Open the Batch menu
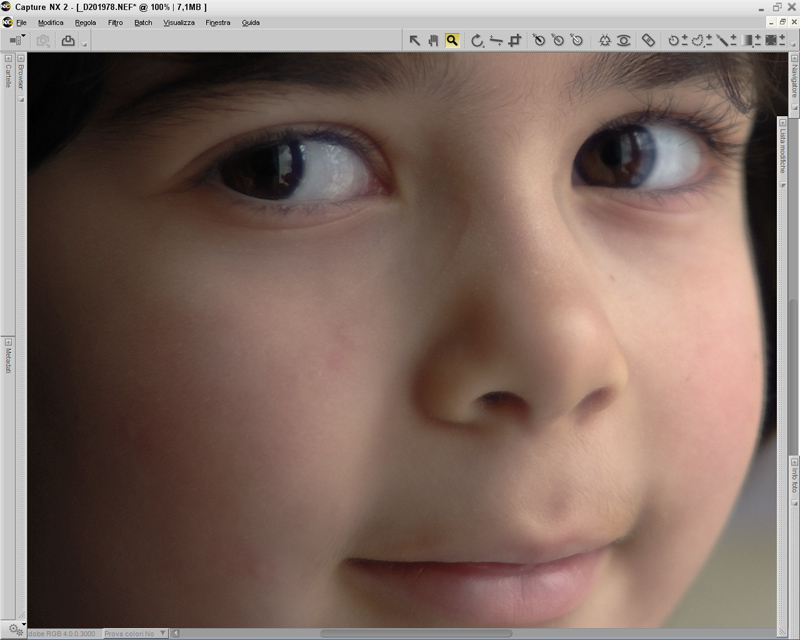This screenshot has height=640, width=800. tap(143, 22)
